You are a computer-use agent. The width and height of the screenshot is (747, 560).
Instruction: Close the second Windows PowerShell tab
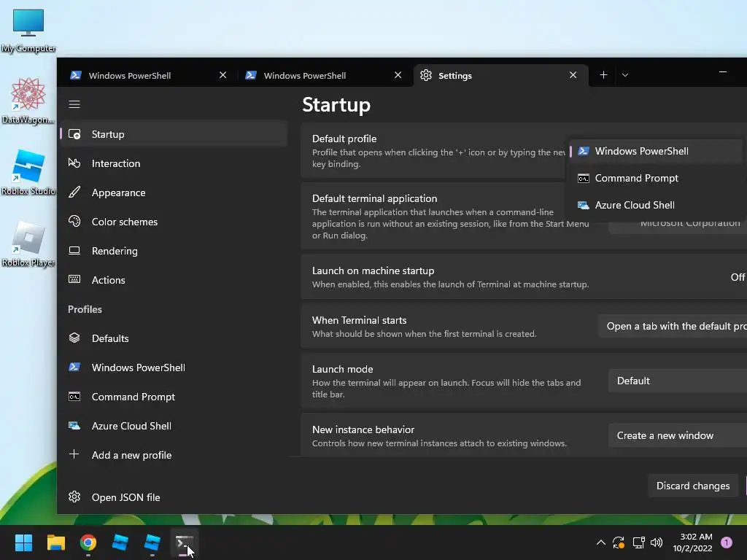[x=398, y=75]
